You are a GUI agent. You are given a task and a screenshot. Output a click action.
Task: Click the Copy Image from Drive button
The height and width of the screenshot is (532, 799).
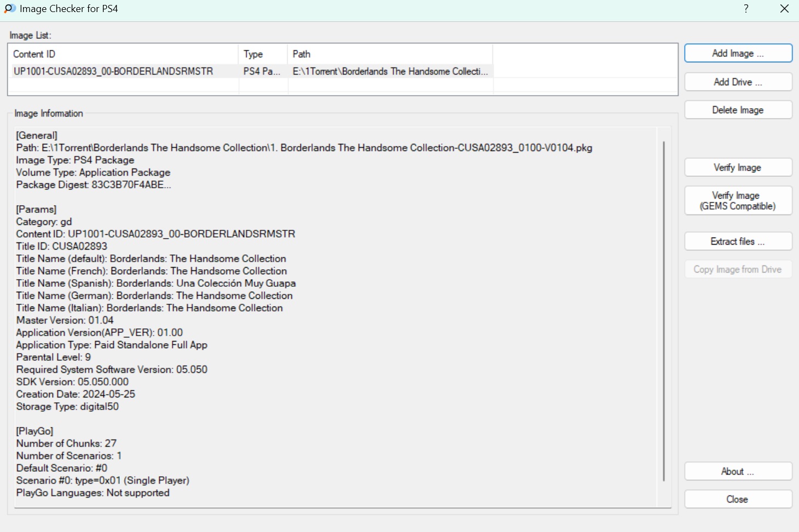click(x=738, y=269)
